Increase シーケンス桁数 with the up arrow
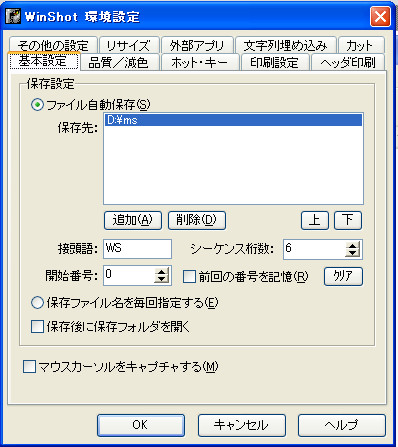Screen dimensions: 398x447 tap(353, 246)
